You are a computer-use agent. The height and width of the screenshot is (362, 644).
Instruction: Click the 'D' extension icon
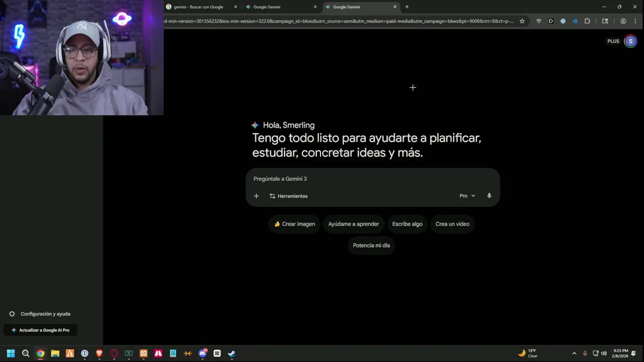pos(551,21)
